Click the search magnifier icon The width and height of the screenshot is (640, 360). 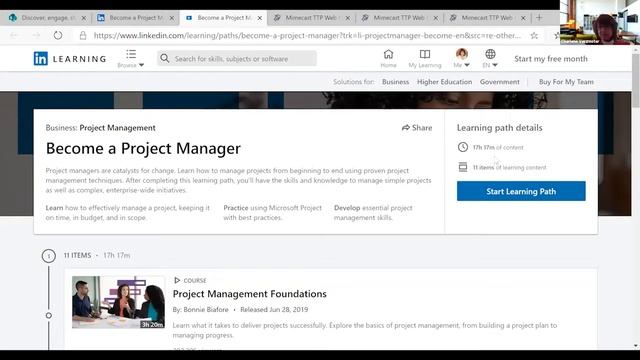(164, 58)
